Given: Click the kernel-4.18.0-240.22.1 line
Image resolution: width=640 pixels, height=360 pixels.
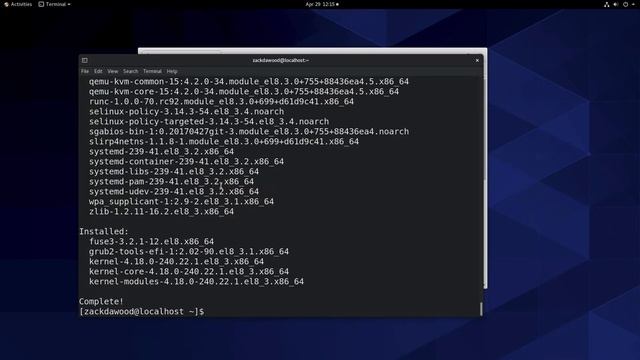Looking at the screenshot, I should [x=176, y=261].
